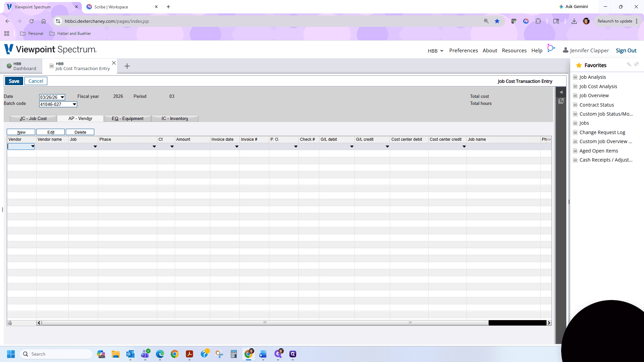
Task: Click the Favorites star icon
Action: tap(579, 65)
